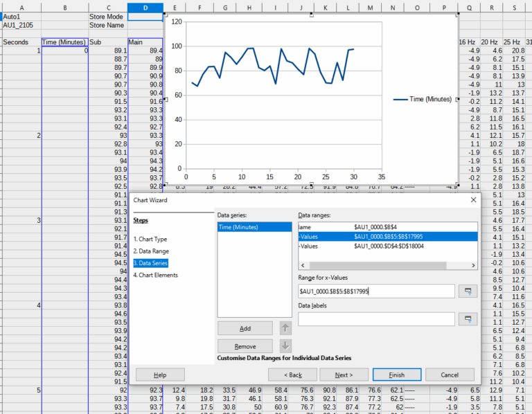Move data series down with arrow button
The image size is (532, 414).
coord(285,346)
